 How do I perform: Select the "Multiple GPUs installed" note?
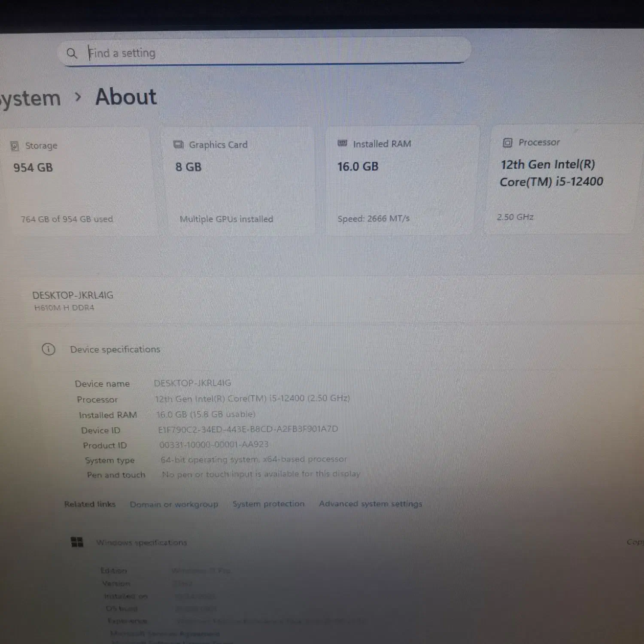226,219
